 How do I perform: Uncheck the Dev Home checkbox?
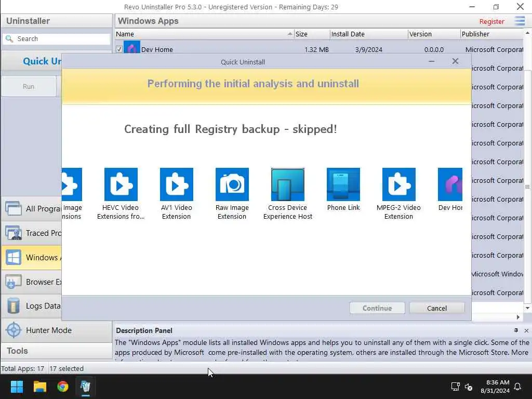pos(119,49)
